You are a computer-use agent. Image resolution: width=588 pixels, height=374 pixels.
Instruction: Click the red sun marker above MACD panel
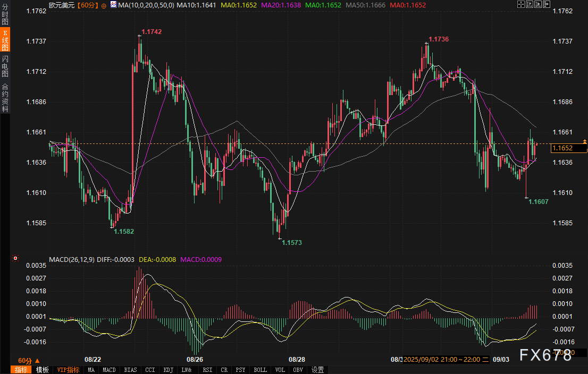click(x=15, y=259)
